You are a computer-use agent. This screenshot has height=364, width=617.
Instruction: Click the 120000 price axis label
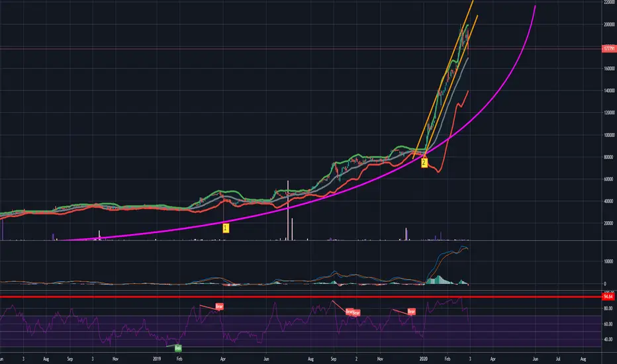(x=609, y=113)
